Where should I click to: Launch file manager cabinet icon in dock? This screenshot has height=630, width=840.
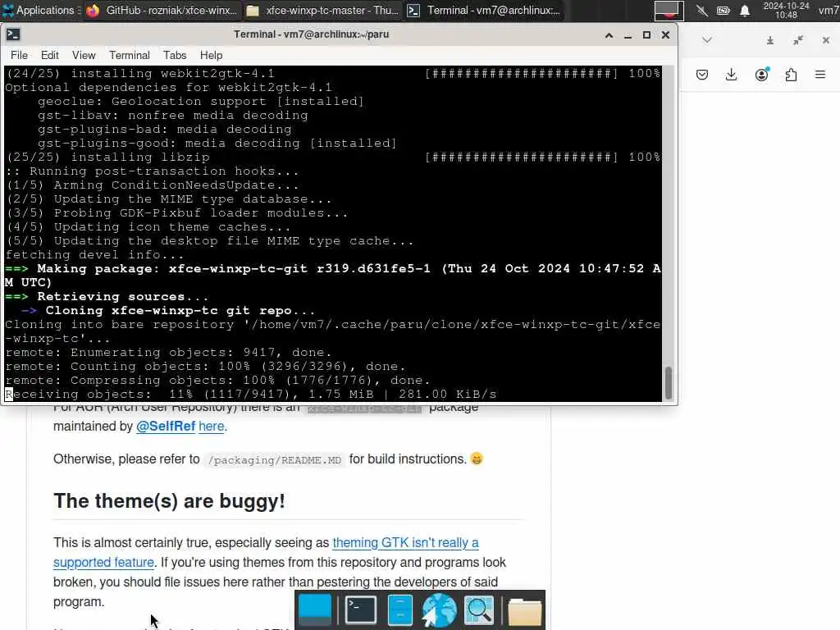tap(400, 610)
